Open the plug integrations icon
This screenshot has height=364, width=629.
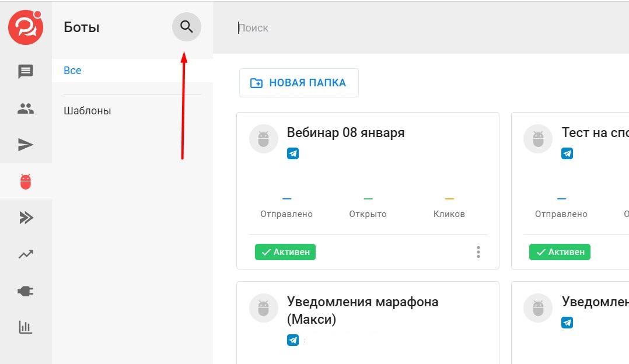click(x=26, y=291)
